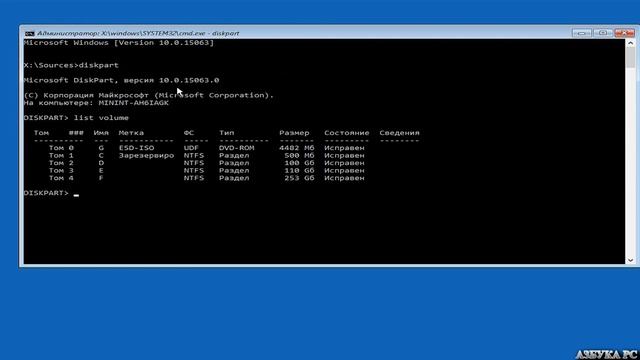Click the 'Размер' column header
The image size is (640, 360).
pos(294,133)
